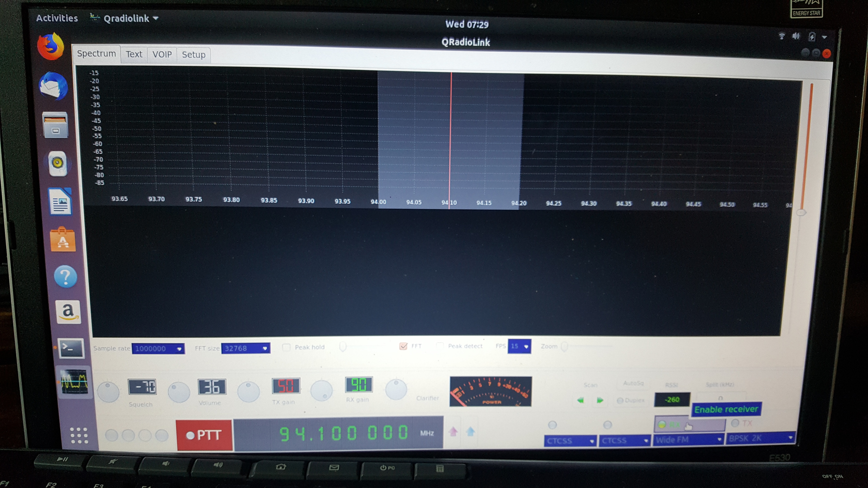Click the RX gain knob beside the 90 display
Screen dimensions: 868x488
click(321, 390)
